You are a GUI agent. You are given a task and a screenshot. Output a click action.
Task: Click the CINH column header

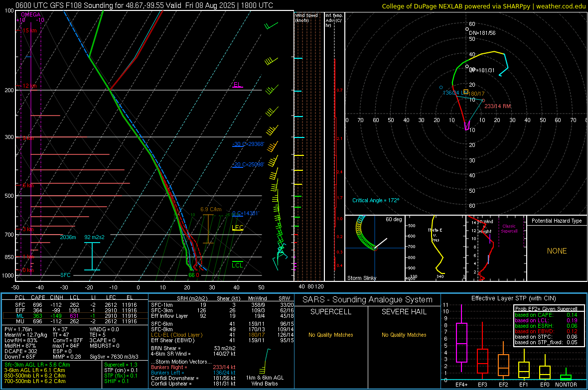[57, 297]
